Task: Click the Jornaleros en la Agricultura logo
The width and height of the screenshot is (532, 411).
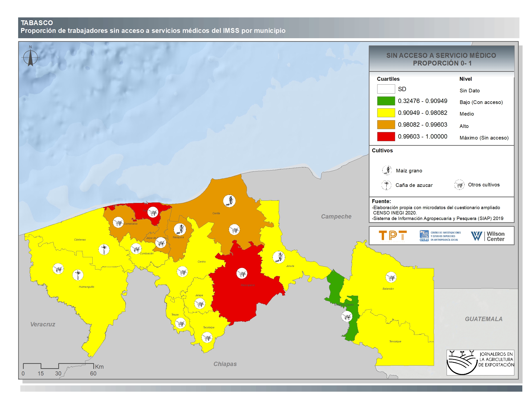Action: point(480,363)
